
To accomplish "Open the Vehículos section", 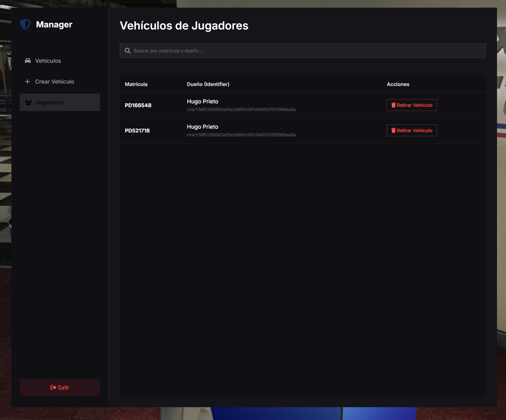I will 60,61.
